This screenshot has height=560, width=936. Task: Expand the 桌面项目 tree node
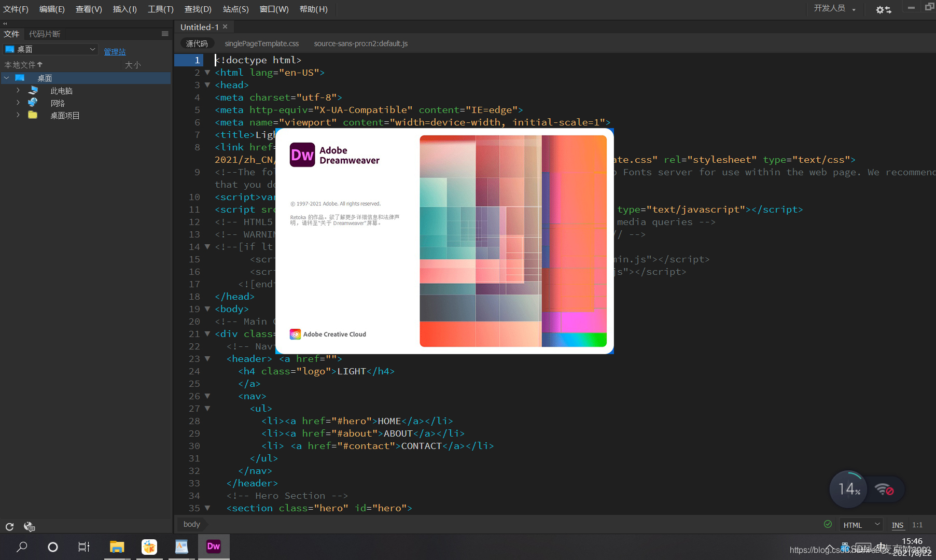(x=18, y=115)
